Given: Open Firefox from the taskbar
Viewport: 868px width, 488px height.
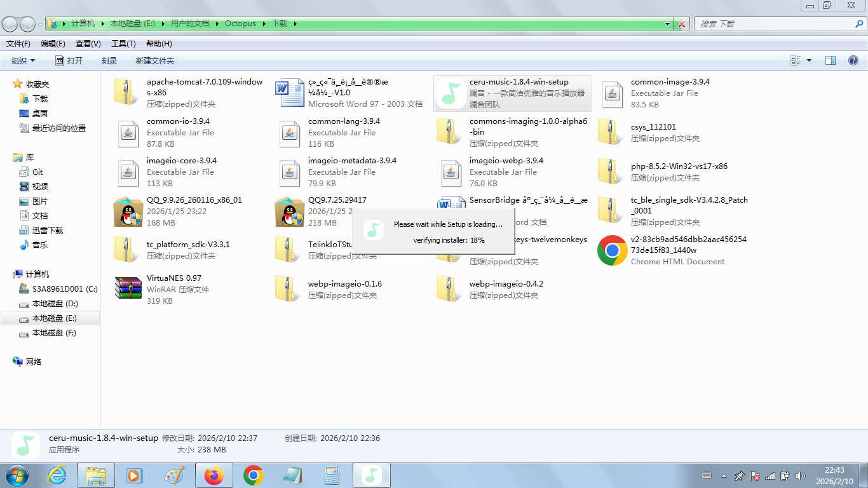Looking at the screenshot, I should pyautogui.click(x=214, y=475).
